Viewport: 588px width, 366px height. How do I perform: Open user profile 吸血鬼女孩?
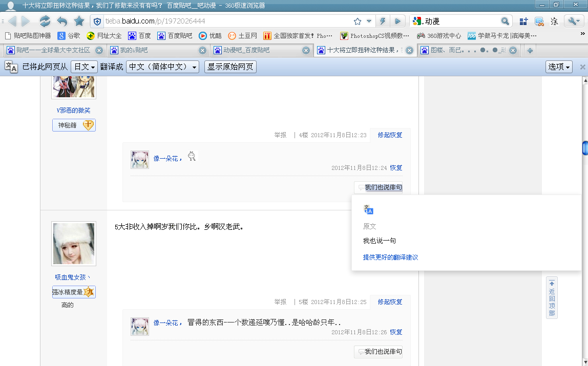point(72,277)
